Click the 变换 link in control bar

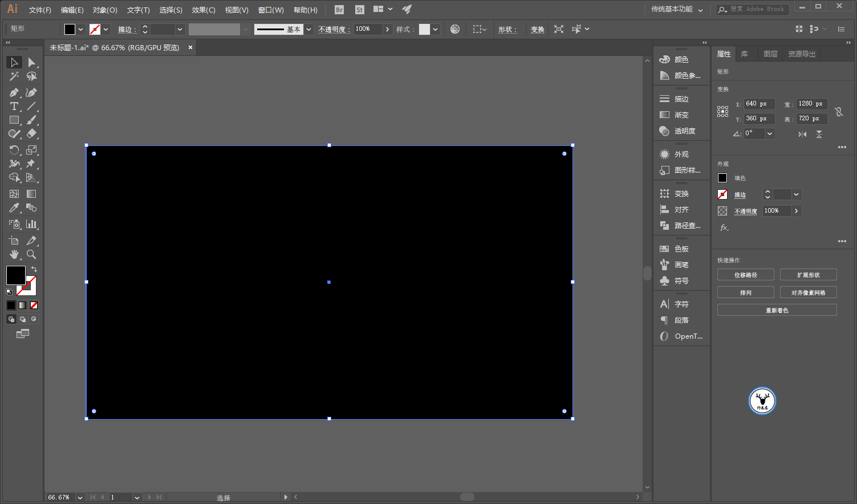pos(538,30)
